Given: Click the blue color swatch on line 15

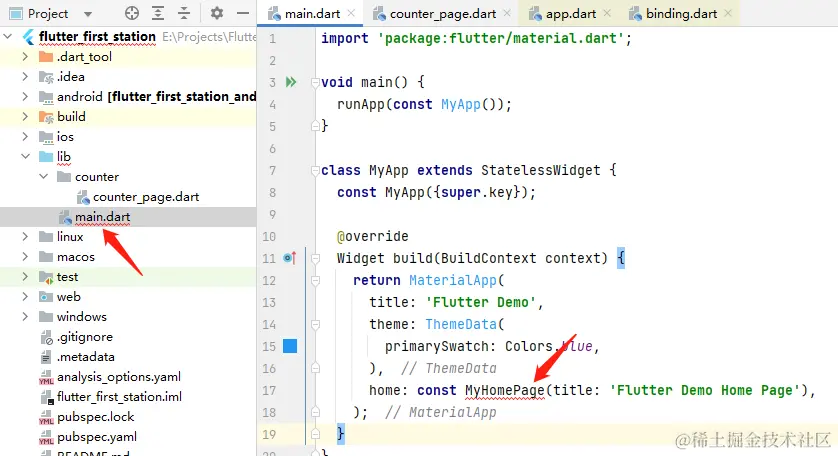Looking at the screenshot, I should point(290,346).
